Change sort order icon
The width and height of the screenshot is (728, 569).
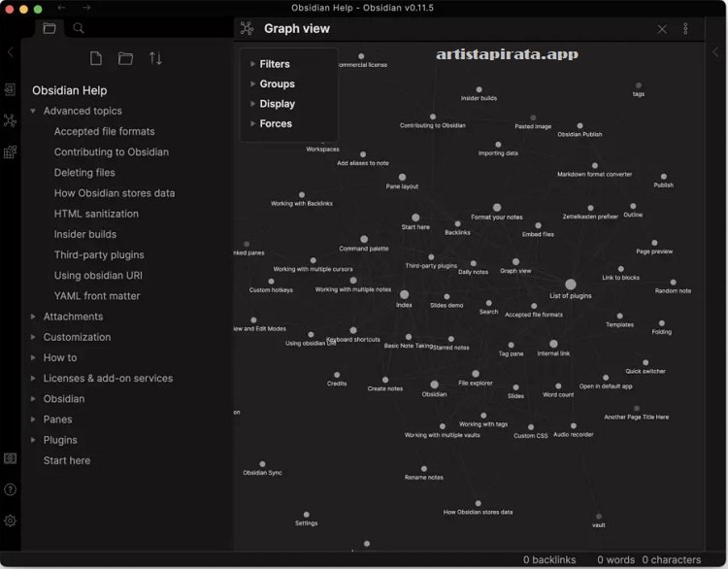[x=155, y=58]
